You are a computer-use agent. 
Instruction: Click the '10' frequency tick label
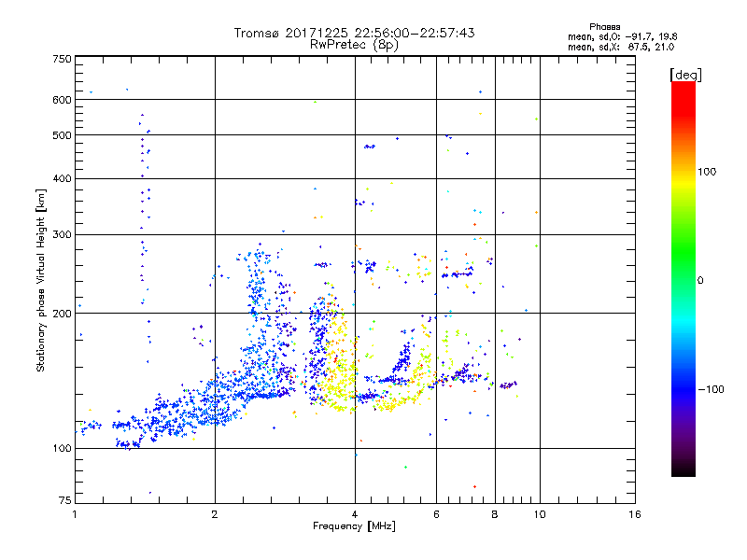pyautogui.click(x=540, y=514)
